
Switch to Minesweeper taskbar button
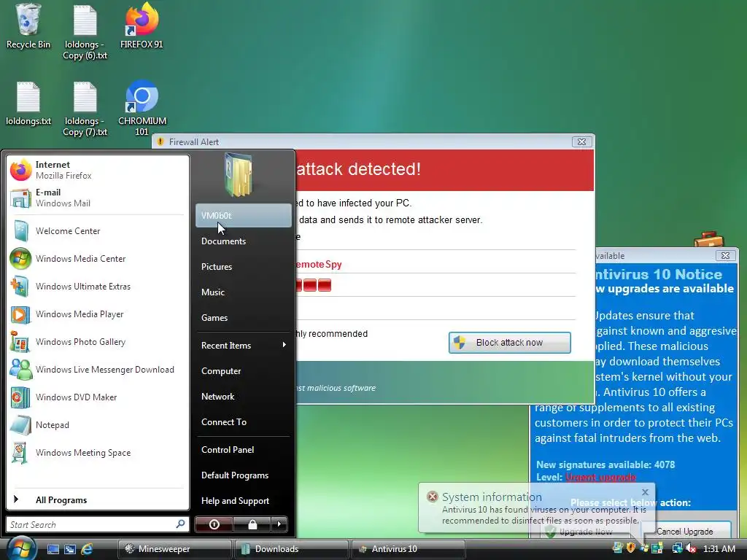coord(175,549)
